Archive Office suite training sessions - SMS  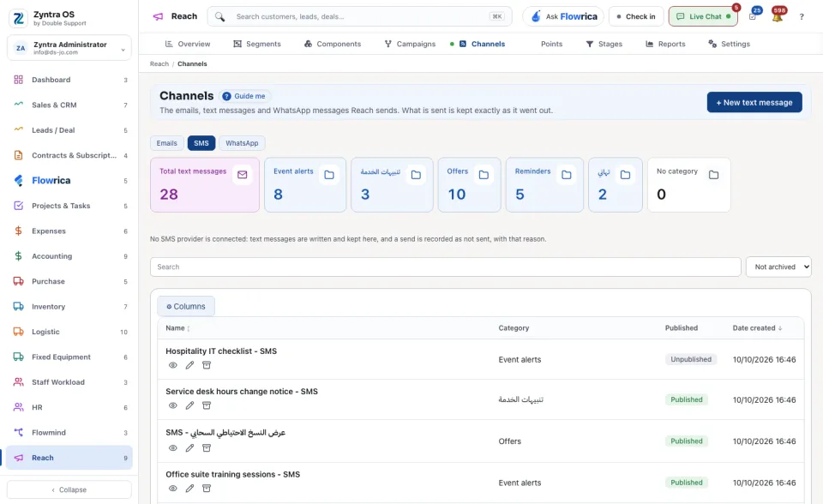(207, 489)
